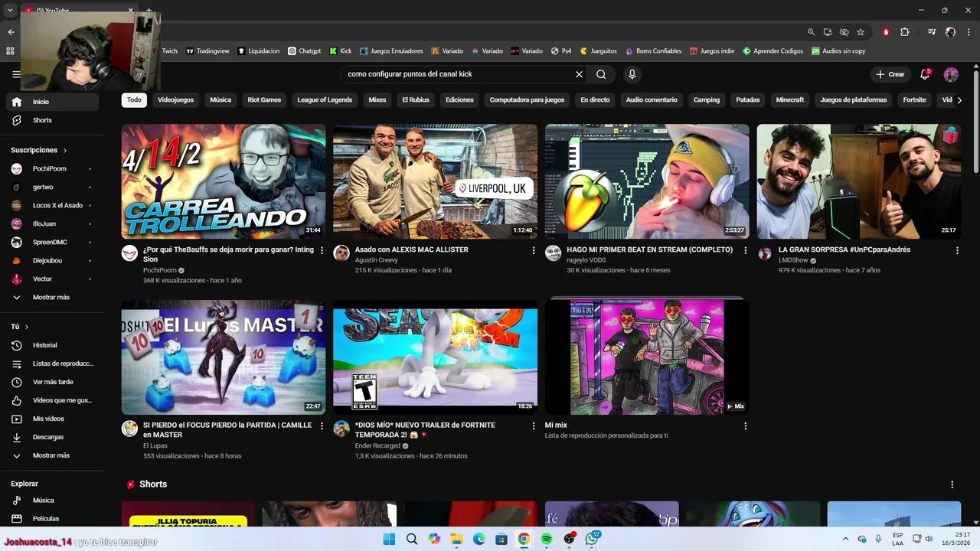Open Música under Explorar
This screenshot has width=980, height=551.
pyautogui.click(x=52, y=500)
